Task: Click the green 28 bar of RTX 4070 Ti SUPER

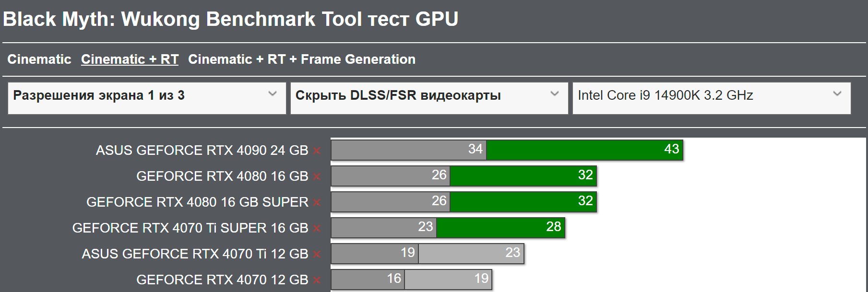Action: pos(500,228)
